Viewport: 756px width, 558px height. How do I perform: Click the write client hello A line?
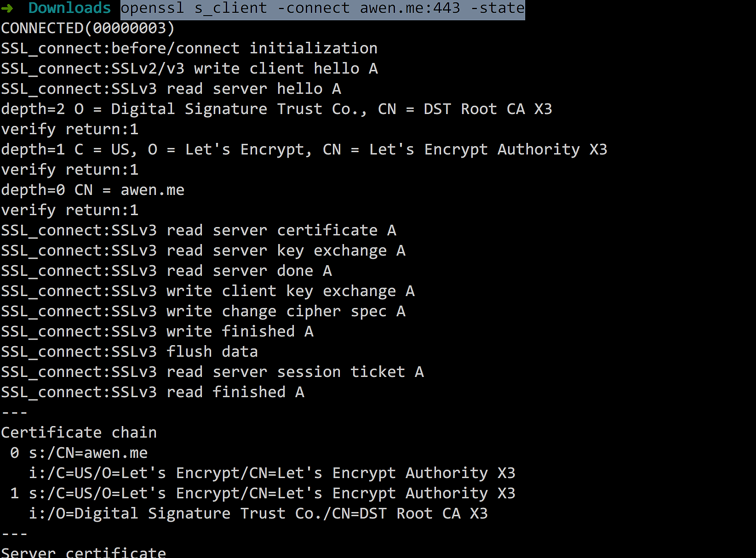(189, 68)
